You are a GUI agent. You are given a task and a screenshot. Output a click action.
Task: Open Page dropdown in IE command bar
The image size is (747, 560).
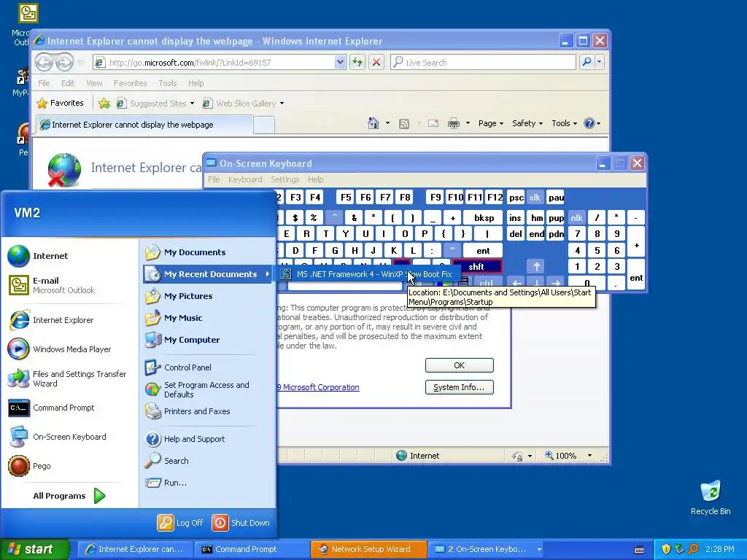point(491,123)
